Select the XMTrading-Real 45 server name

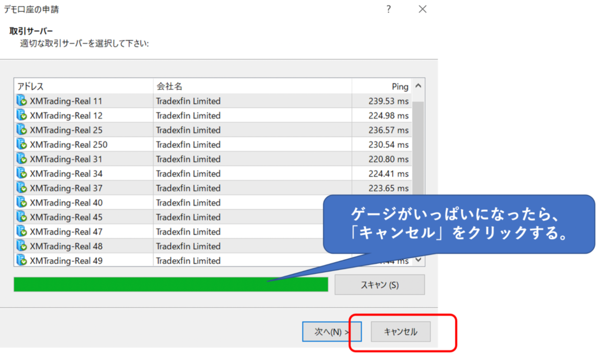coord(66,217)
